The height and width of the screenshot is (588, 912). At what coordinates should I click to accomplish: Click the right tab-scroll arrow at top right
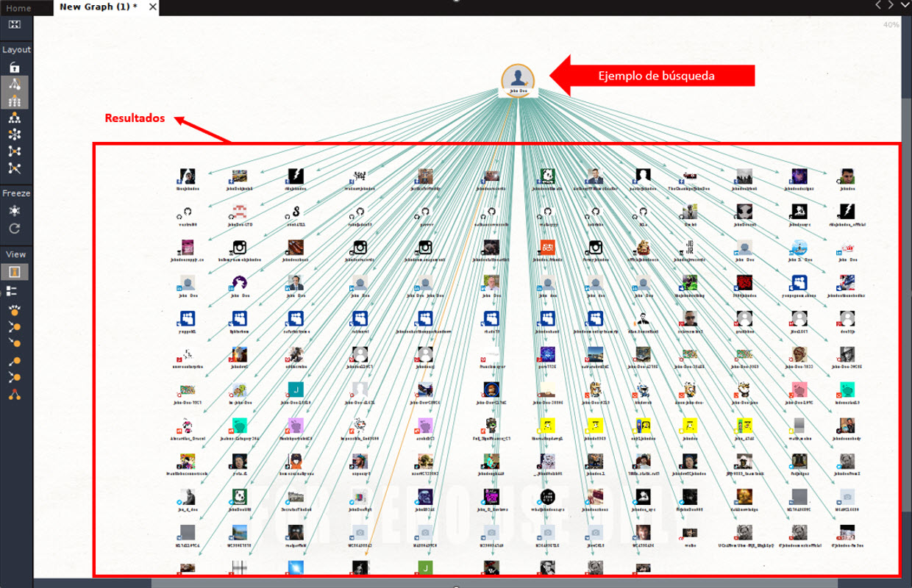891,4
